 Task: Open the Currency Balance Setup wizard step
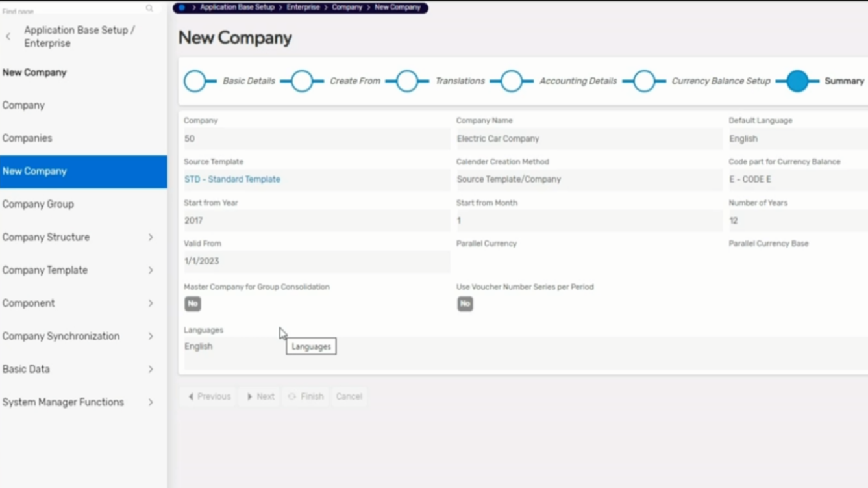tap(645, 81)
